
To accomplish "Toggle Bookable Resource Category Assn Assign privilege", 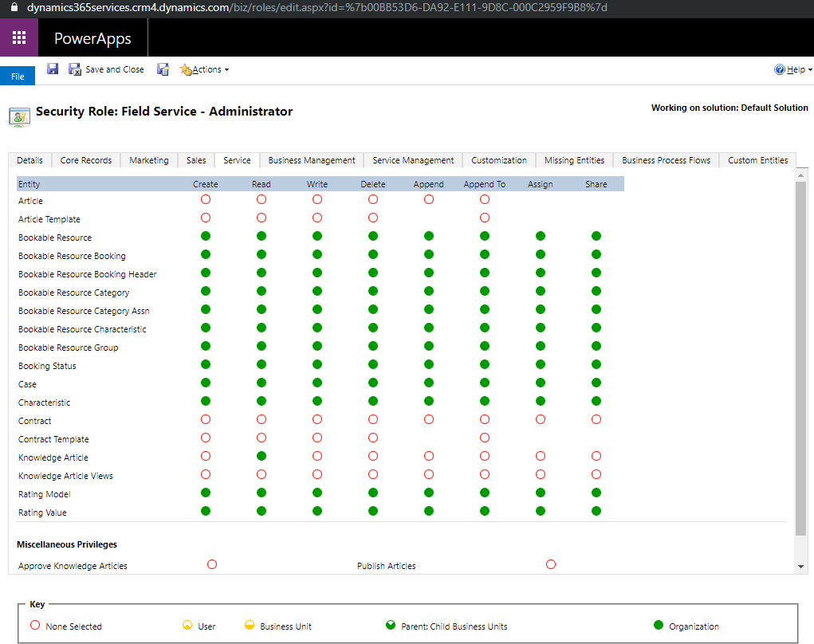I will (541, 309).
